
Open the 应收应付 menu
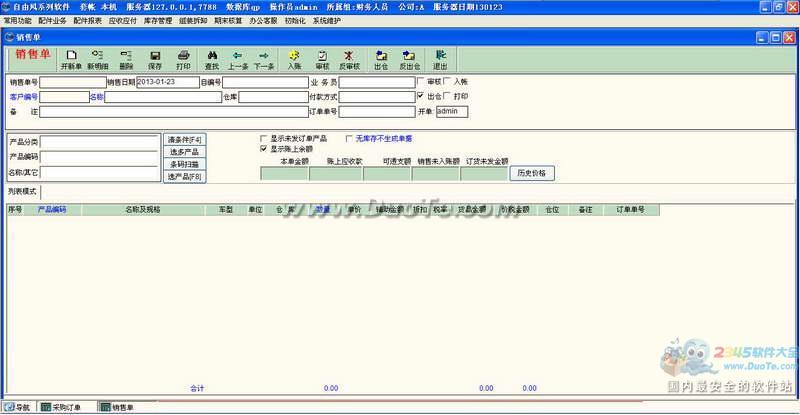123,21
